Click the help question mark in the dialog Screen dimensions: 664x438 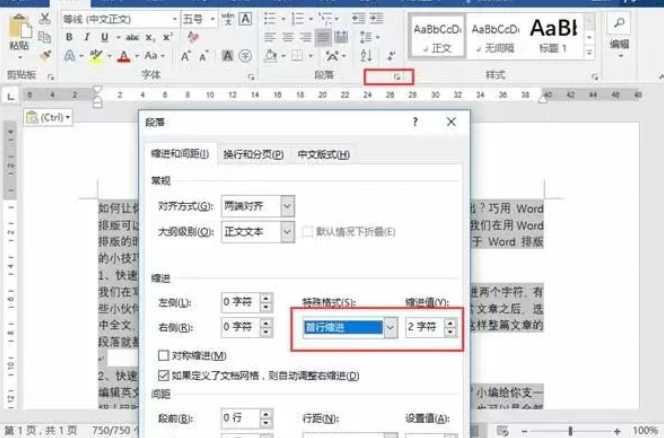tap(415, 122)
